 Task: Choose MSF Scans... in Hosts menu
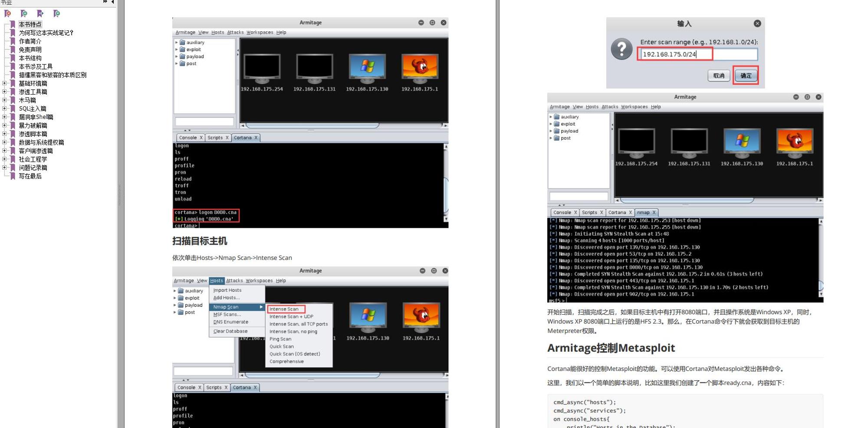pos(227,314)
